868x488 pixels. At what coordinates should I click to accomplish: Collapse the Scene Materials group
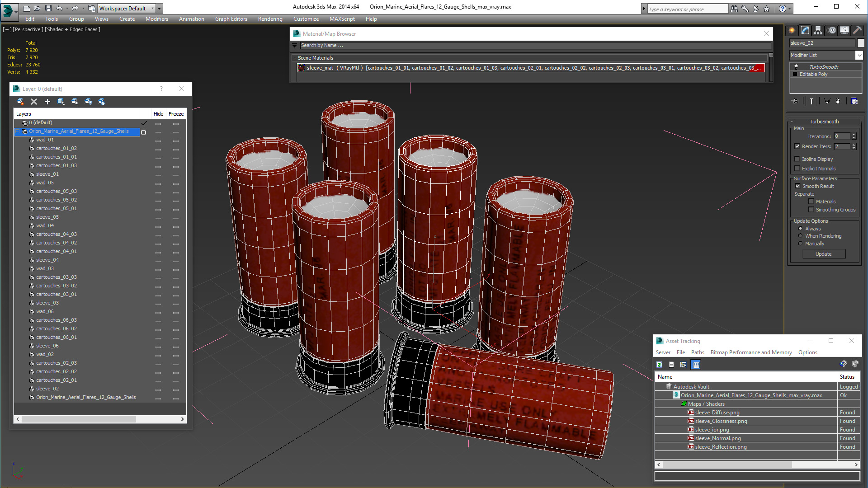pos(295,58)
